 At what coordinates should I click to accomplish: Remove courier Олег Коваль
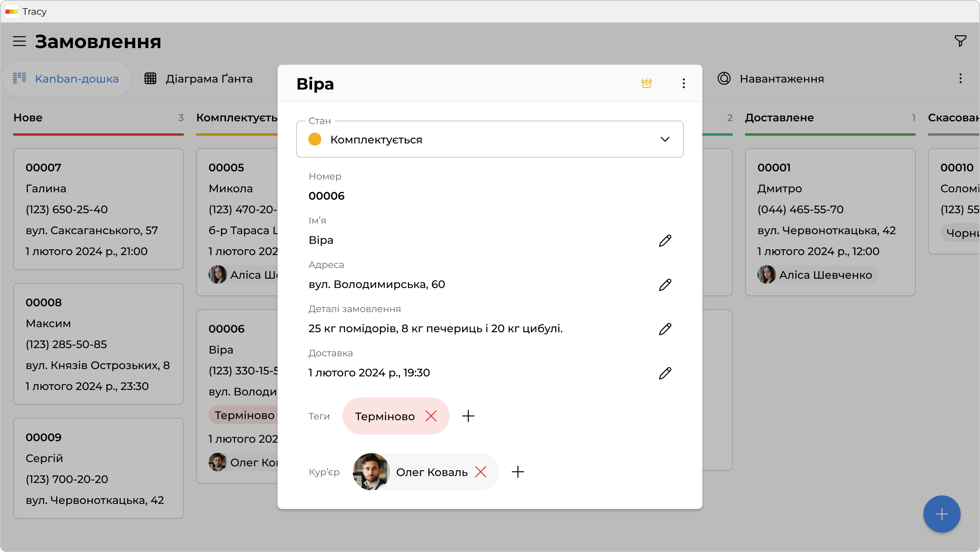(x=480, y=472)
